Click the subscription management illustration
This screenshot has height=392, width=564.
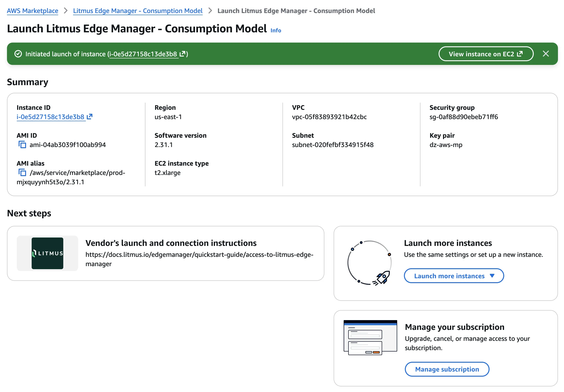click(x=370, y=338)
